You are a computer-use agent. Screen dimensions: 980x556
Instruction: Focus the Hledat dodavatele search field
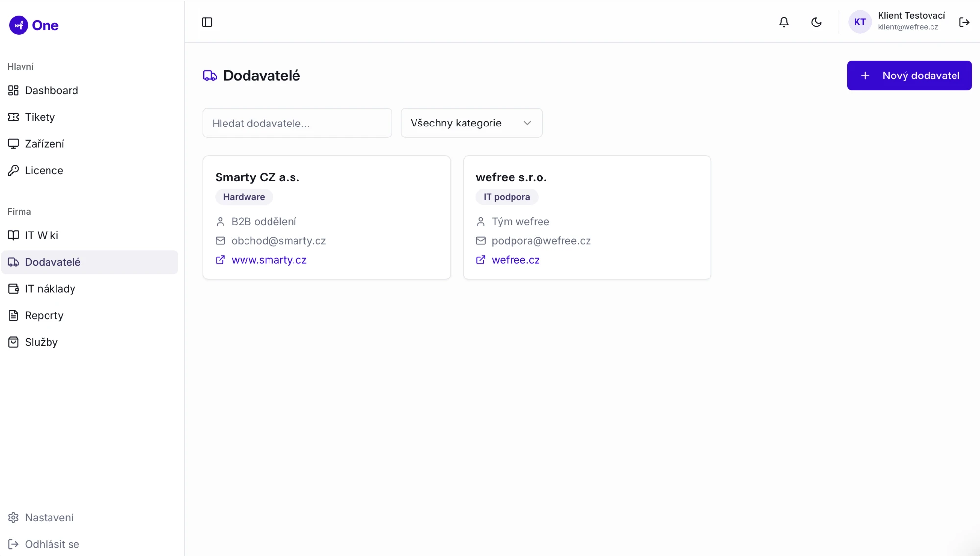(297, 123)
